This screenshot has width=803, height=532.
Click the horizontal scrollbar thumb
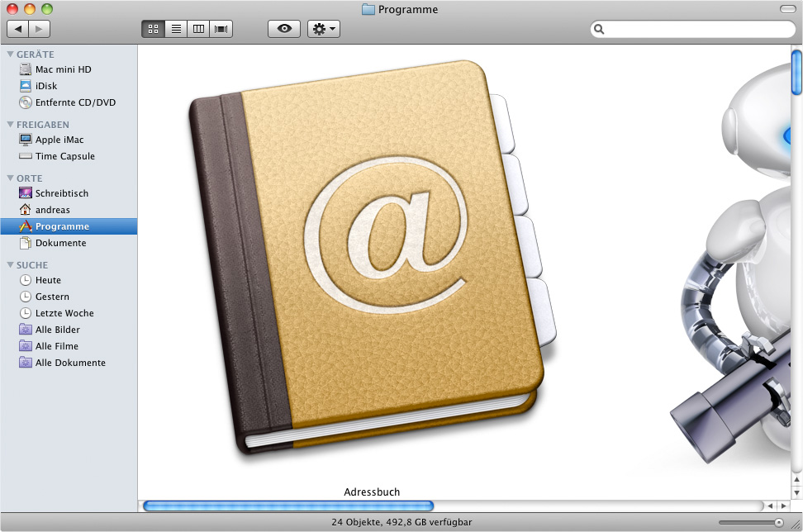(x=288, y=506)
